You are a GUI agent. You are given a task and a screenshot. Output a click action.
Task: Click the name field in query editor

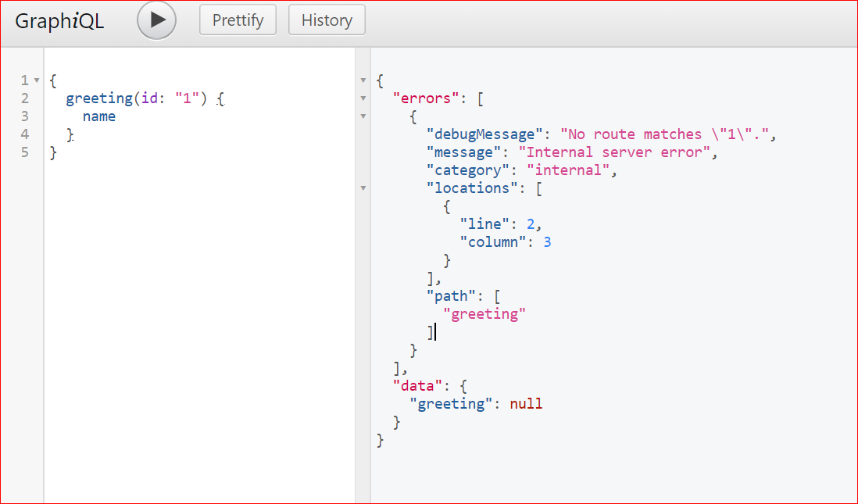[x=99, y=116]
